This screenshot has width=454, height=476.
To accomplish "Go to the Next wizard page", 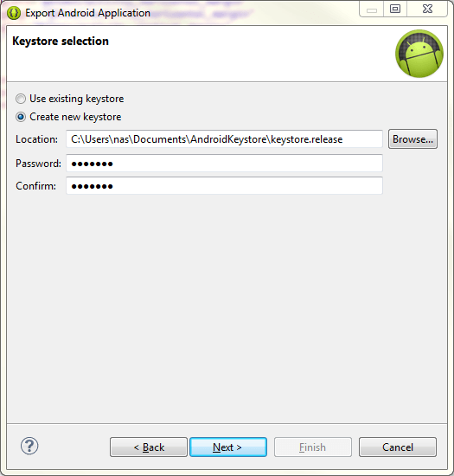I will tap(228, 447).
